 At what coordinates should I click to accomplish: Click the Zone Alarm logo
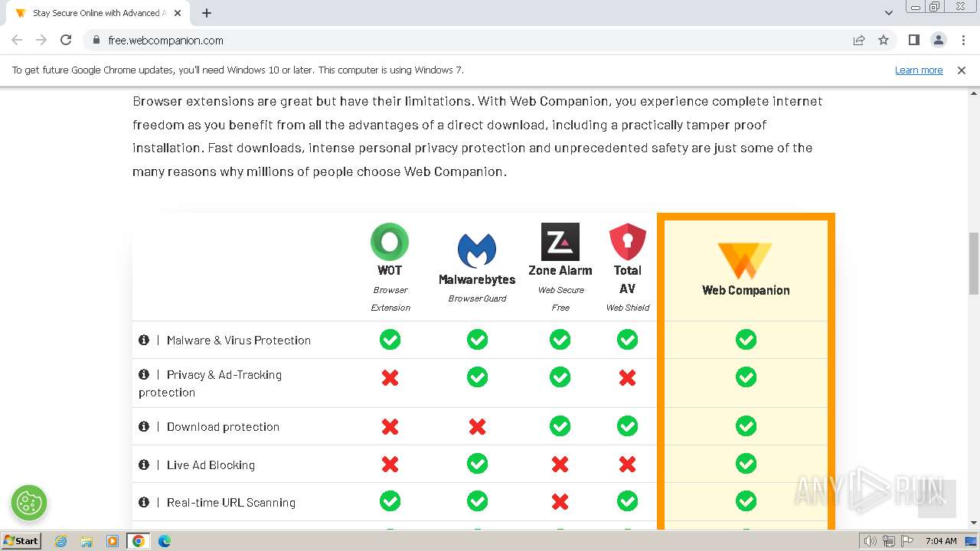coord(560,242)
